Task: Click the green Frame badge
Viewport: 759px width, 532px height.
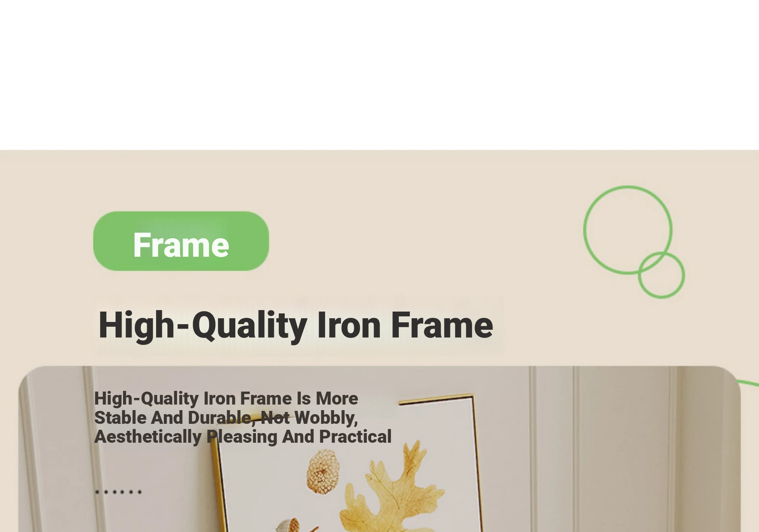Action: [x=181, y=241]
